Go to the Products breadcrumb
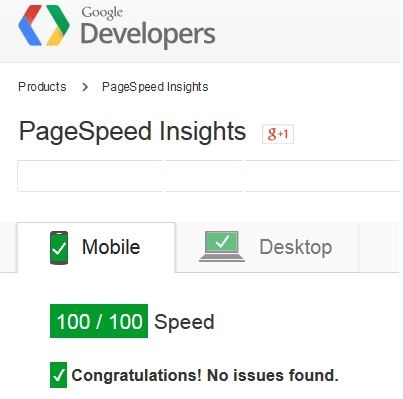 [x=42, y=87]
